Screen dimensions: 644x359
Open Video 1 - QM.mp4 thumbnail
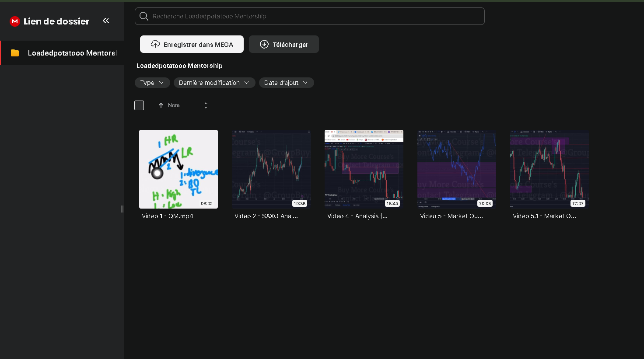click(x=178, y=169)
